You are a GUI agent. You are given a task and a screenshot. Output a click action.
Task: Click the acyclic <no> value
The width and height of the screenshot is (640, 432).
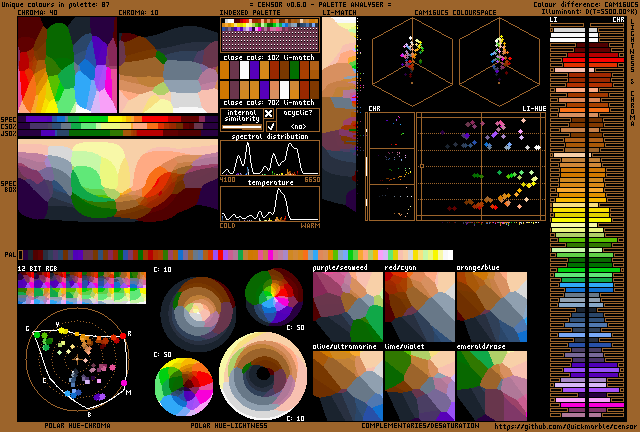pyautogui.click(x=297, y=127)
